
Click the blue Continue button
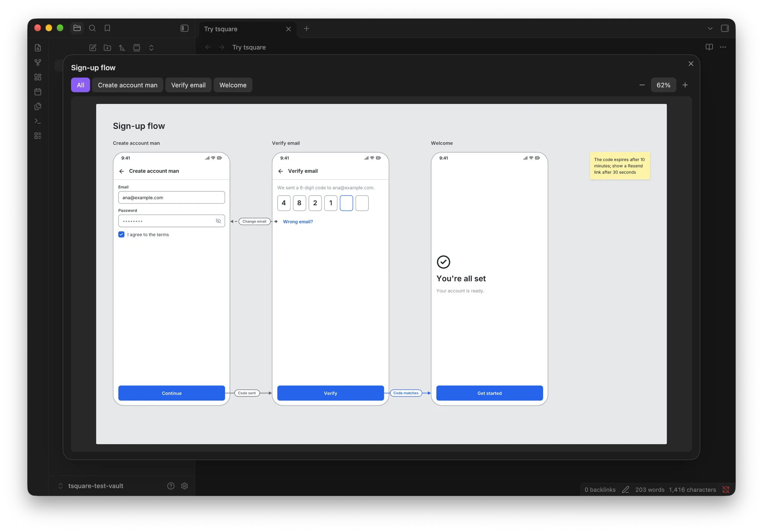point(171,393)
